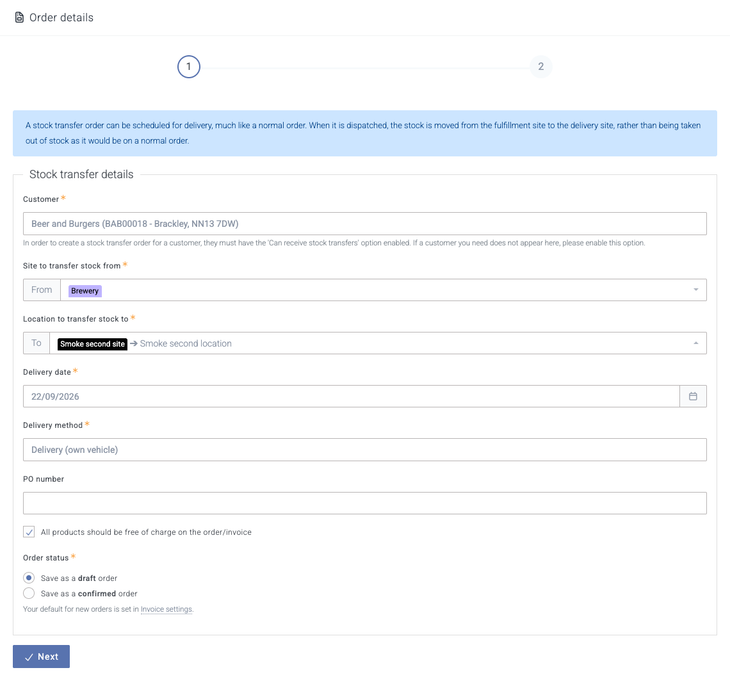Click the Brewery site tag
Screen dimensions: 730x681
click(x=85, y=290)
